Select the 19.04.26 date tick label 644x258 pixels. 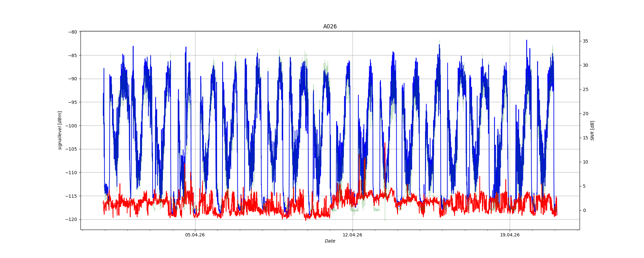tap(510, 235)
